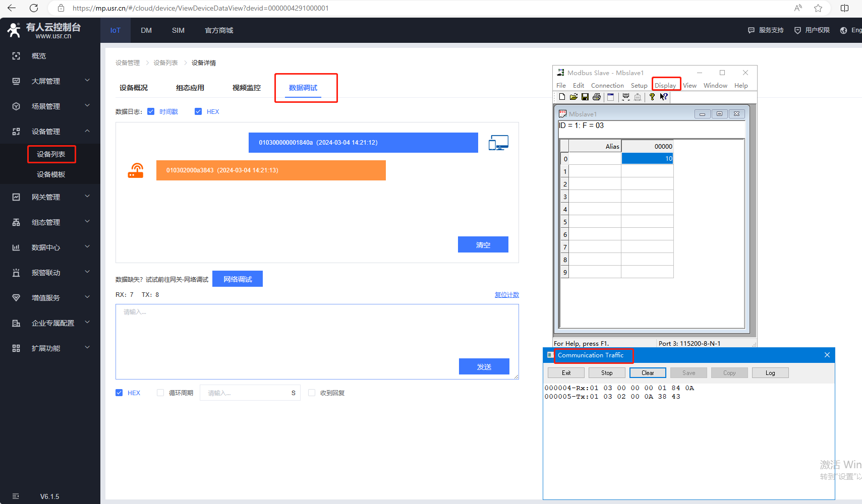Click the 有人云控制台 logo
The height and width of the screenshot is (504, 862).
point(44,30)
